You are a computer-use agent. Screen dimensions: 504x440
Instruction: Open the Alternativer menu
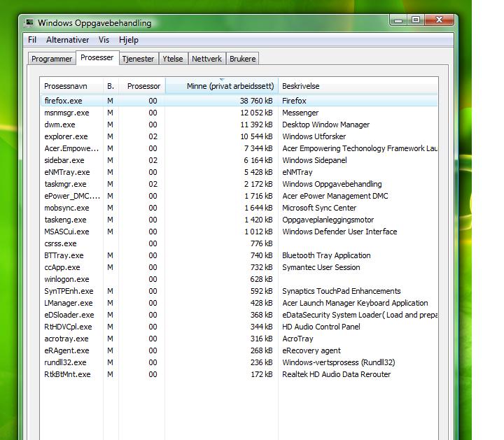click(67, 41)
